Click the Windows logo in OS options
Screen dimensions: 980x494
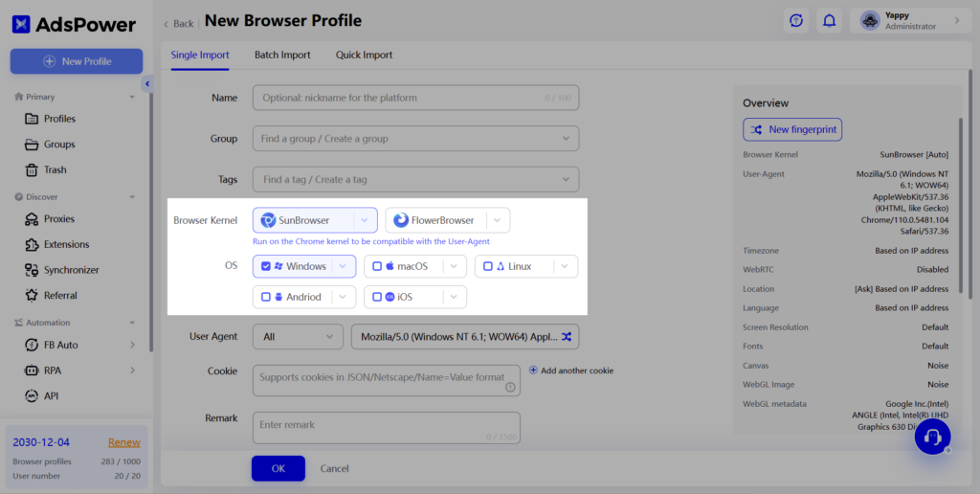click(x=278, y=266)
